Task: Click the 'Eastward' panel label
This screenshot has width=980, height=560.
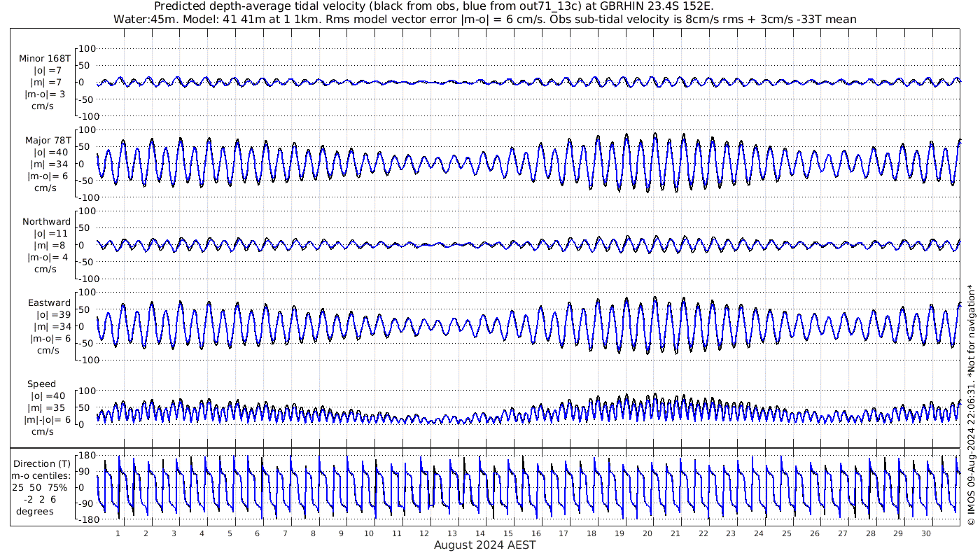Action: (x=49, y=302)
